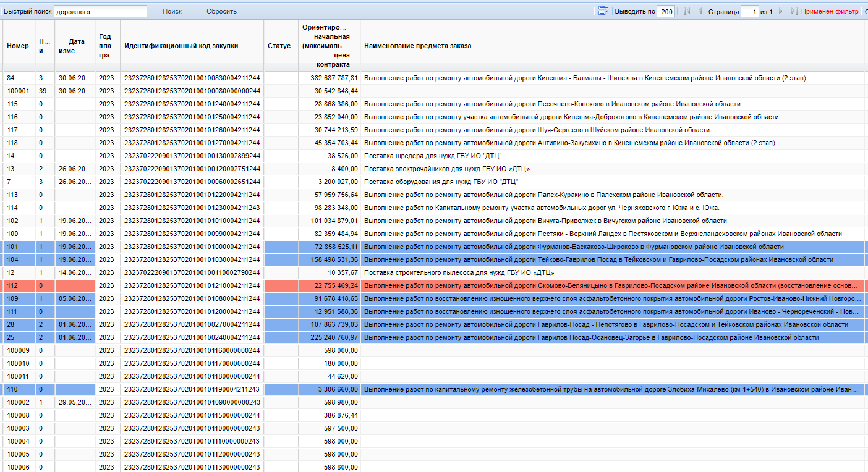Viewport: 868px width, 472px height.
Task: Click "Поставка шредера для нужд ГБУ ИО" row
Action: click(433, 156)
